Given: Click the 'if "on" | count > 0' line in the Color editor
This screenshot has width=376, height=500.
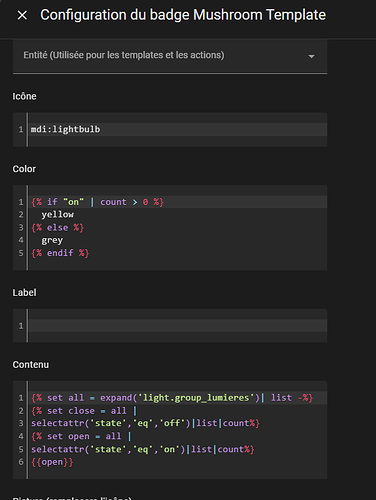Looking at the screenshot, I should point(97,202).
